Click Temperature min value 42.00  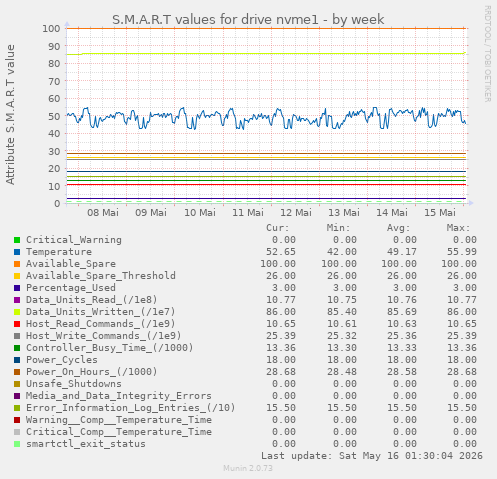[342, 252]
